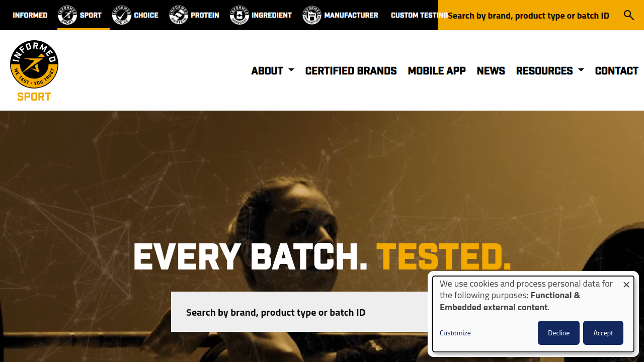Image resolution: width=644 pixels, height=362 pixels.
Task: Open the RESOURCES menu item
Action: coord(544,70)
